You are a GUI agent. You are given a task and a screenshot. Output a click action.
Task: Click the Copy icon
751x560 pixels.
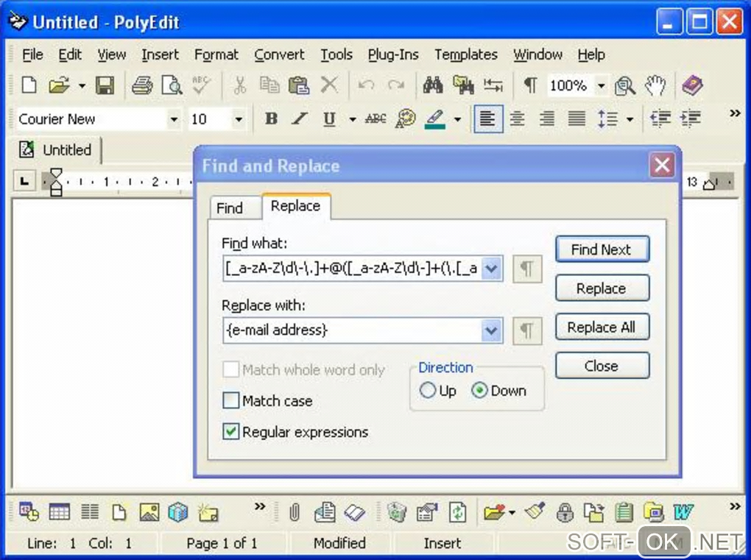pyautogui.click(x=269, y=85)
